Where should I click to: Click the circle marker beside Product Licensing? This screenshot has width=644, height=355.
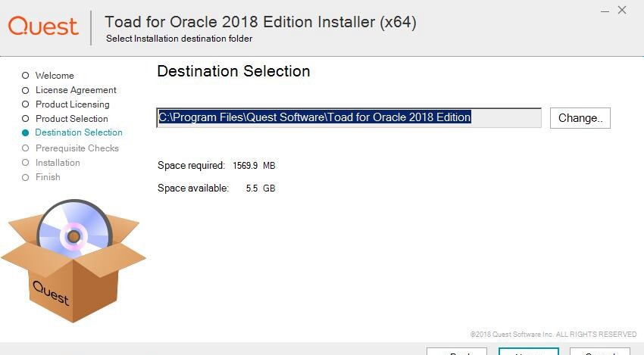(x=26, y=104)
